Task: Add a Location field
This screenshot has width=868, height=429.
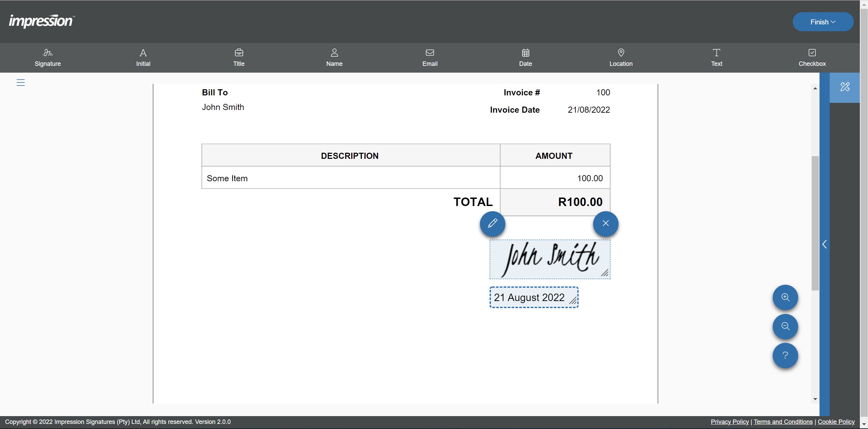Action: (x=621, y=58)
